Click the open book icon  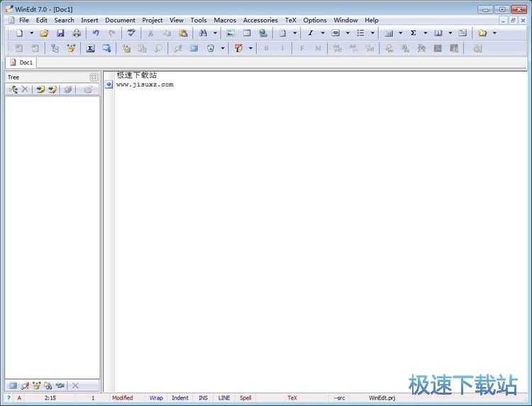pyautogui.click(x=438, y=33)
